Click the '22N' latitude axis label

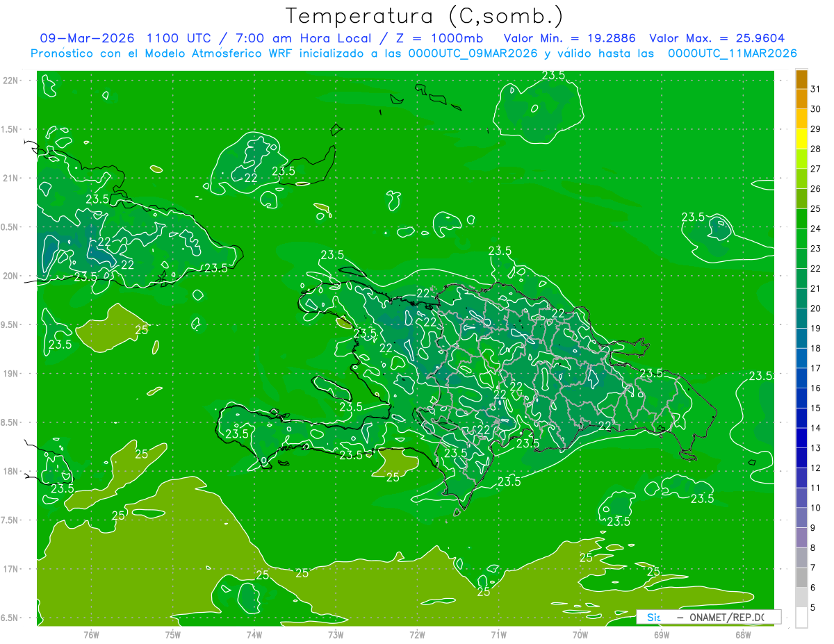click(x=10, y=81)
